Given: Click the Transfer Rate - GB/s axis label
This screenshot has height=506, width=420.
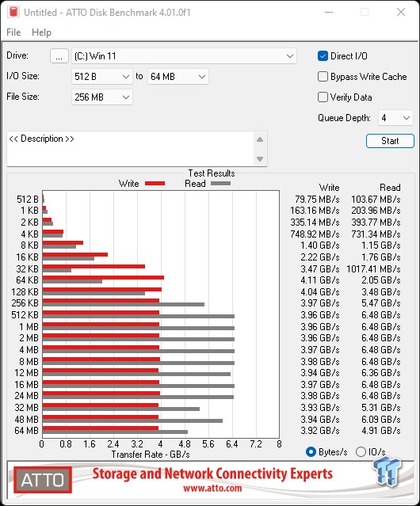Looking at the screenshot, I should (x=151, y=455).
